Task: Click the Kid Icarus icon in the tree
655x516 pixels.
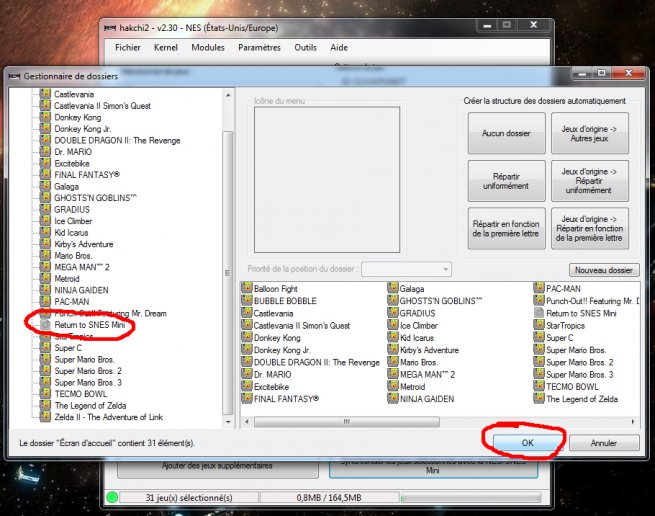Action: pyautogui.click(x=45, y=232)
